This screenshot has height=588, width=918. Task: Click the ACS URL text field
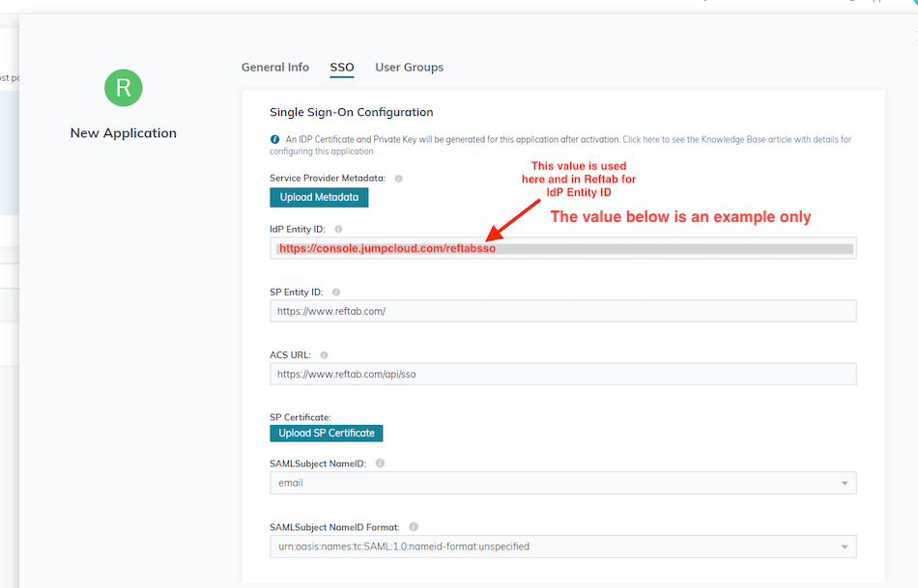562,374
